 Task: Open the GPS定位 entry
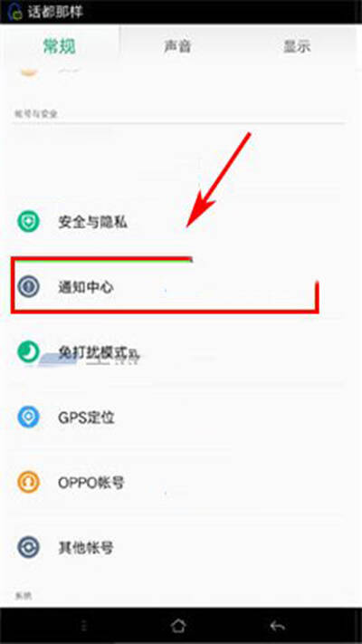[x=181, y=417]
